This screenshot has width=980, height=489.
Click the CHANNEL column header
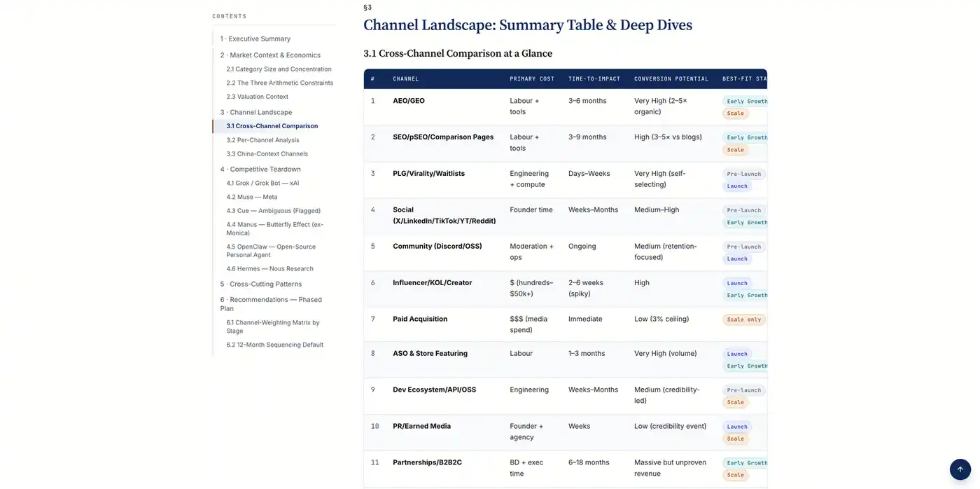406,78
